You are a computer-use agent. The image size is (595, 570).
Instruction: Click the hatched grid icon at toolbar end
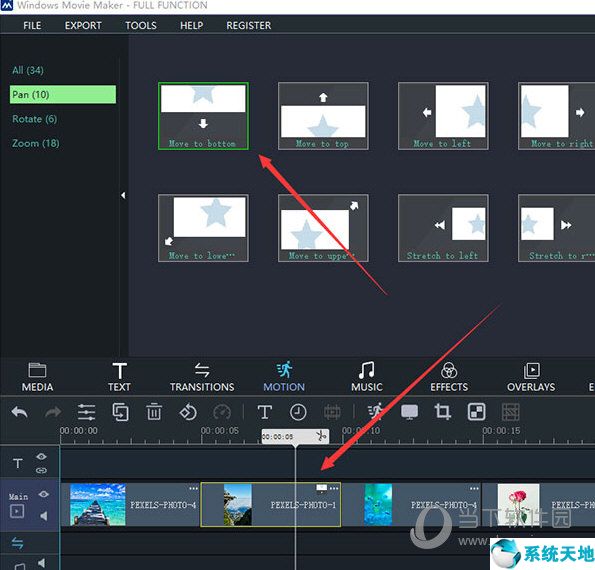pyautogui.click(x=510, y=412)
